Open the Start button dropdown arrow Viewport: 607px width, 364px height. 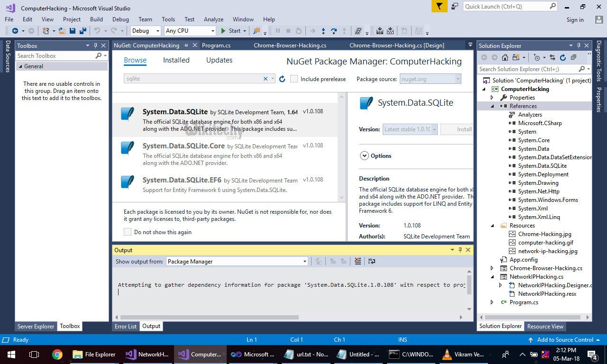click(x=245, y=31)
